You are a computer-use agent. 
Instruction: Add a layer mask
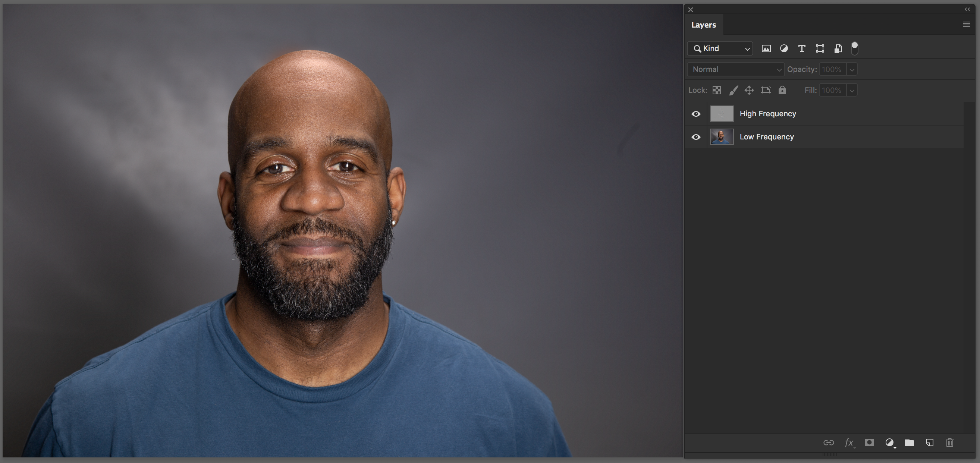869,442
